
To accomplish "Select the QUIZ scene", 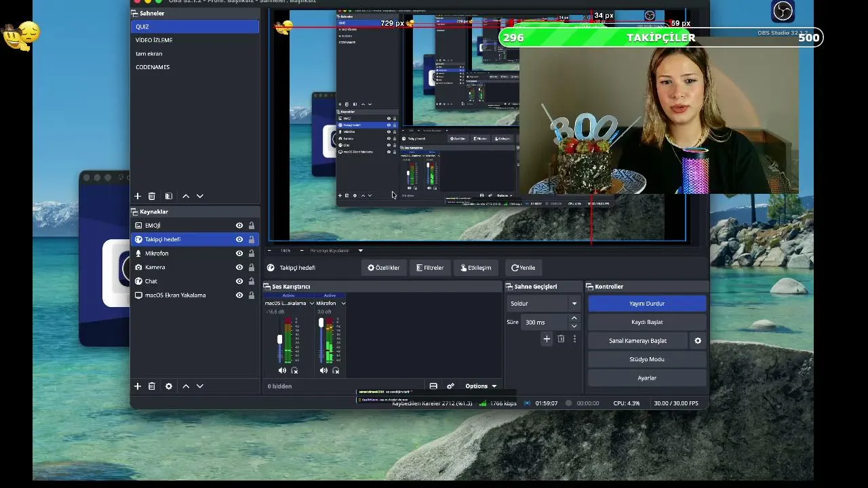I will click(195, 26).
